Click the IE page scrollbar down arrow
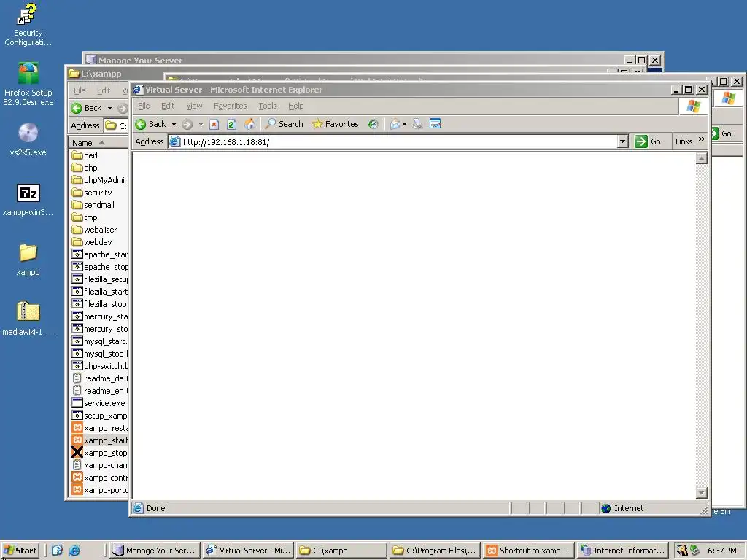The width and height of the screenshot is (747, 560). click(x=701, y=492)
